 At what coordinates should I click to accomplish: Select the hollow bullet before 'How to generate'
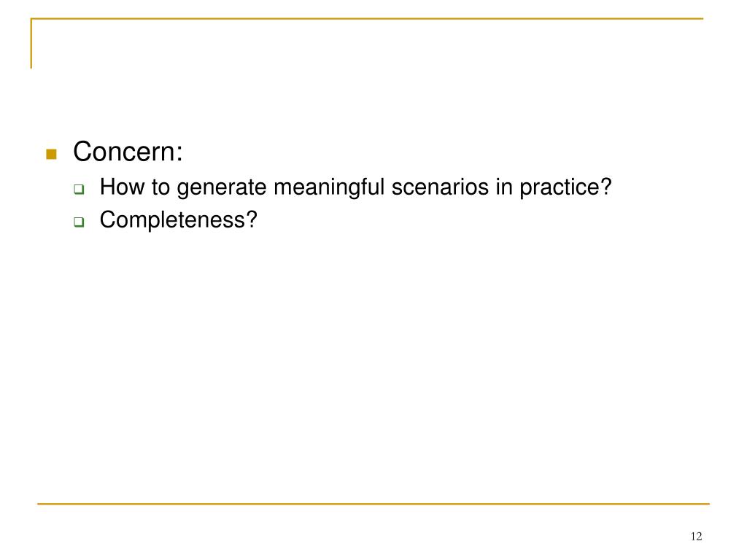click(x=79, y=189)
